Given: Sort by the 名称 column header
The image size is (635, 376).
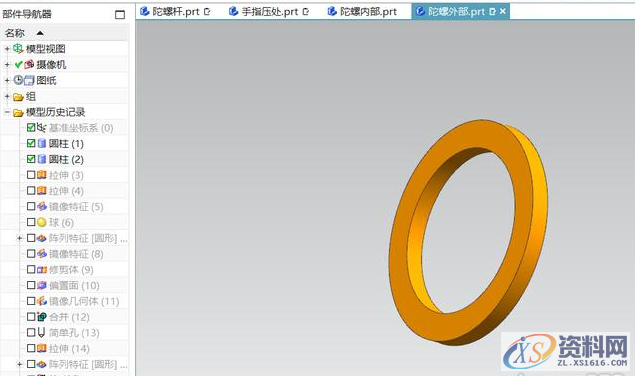Looking at the screenshot, I should tap(15, 33).
